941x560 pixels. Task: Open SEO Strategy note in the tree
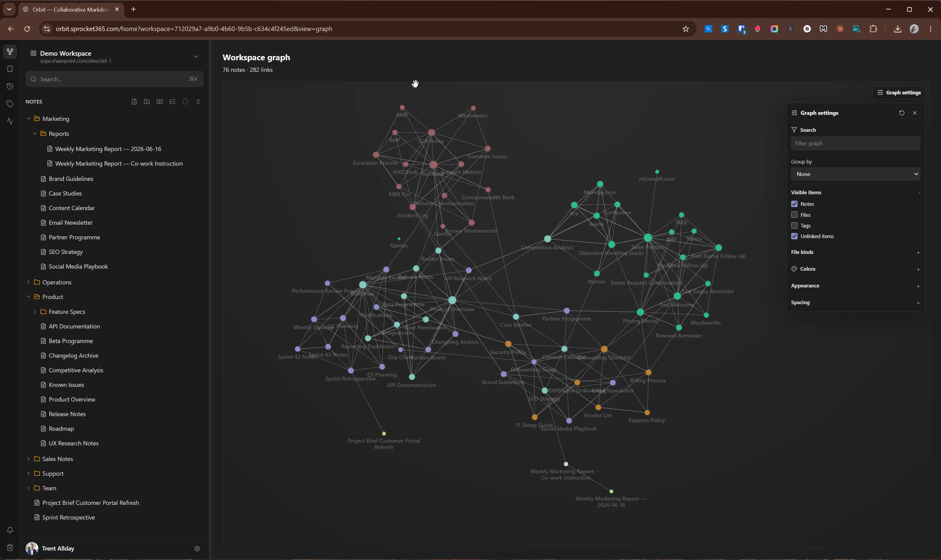click(66, 252)
